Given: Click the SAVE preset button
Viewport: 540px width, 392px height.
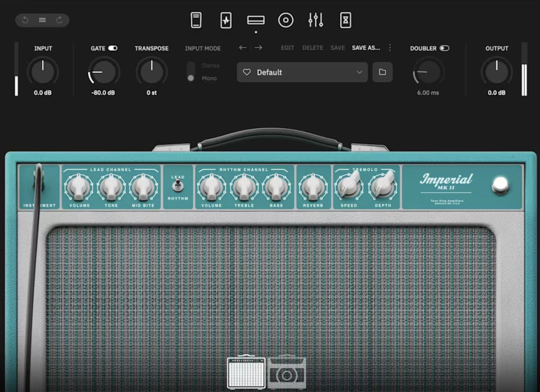Looking at the screenshot, I should pyautogui.click(x=337, y=48).
